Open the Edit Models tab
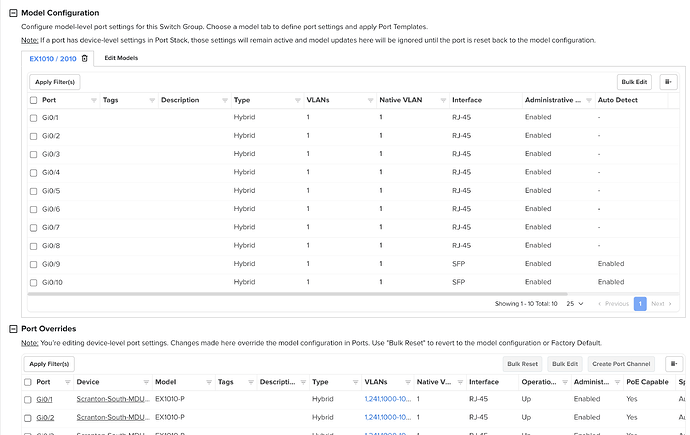This screenshot has width=690, height=435. 121,58
